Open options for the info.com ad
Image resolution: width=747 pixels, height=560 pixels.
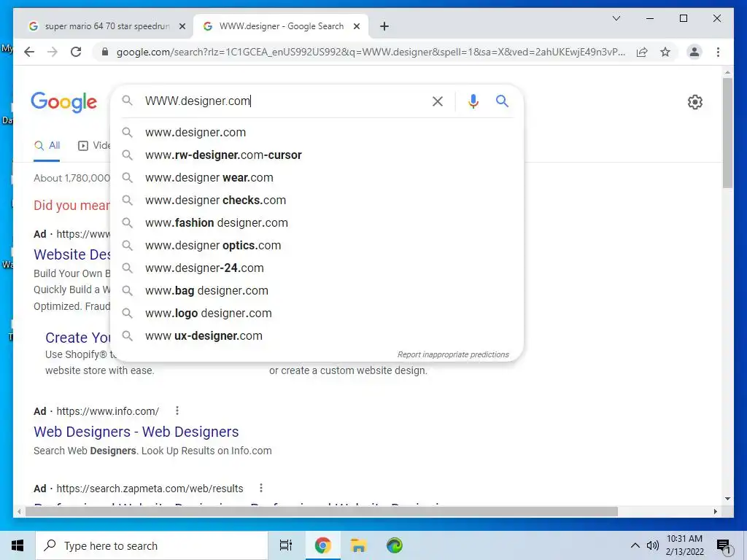tap(177, 411)
